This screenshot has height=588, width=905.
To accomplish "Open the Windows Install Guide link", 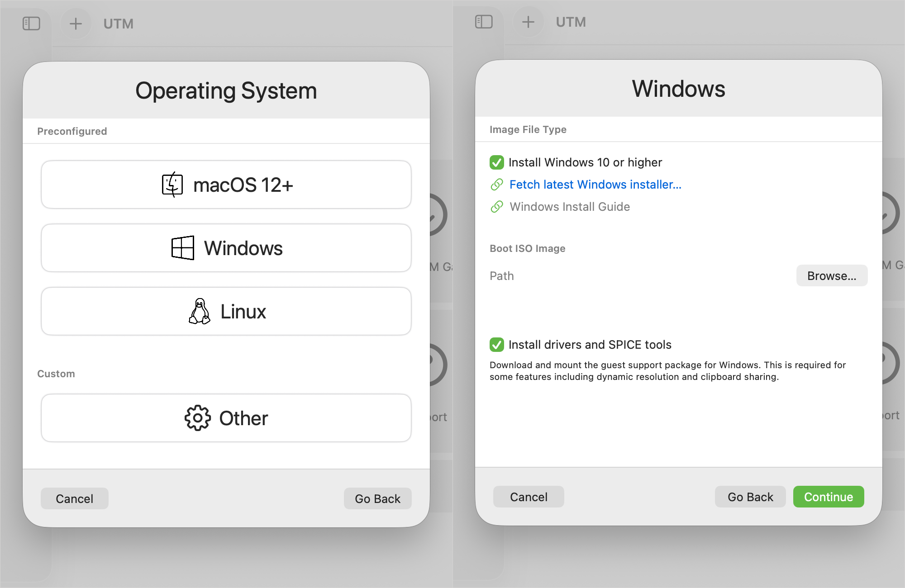I will (570, 207).
